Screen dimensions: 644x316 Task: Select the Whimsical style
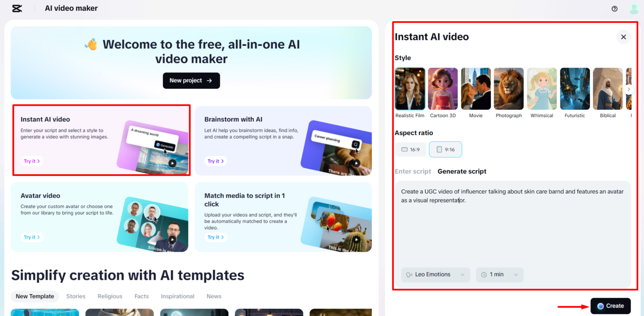tap(542, 89)
